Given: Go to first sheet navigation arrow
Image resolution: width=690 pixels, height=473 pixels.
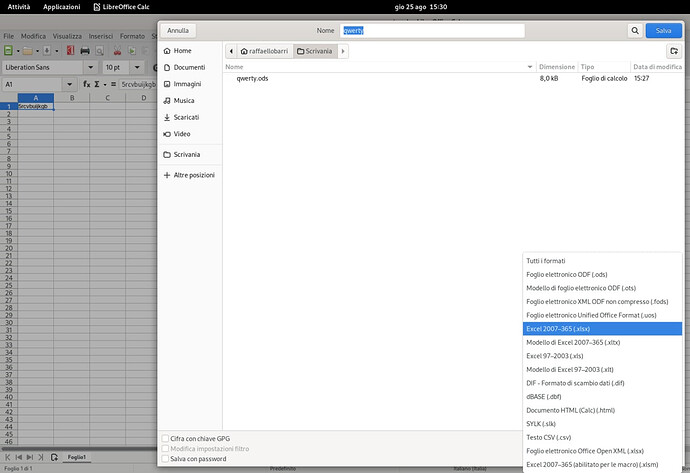Looking at the screenshot, I should click(x=7, y=457).
